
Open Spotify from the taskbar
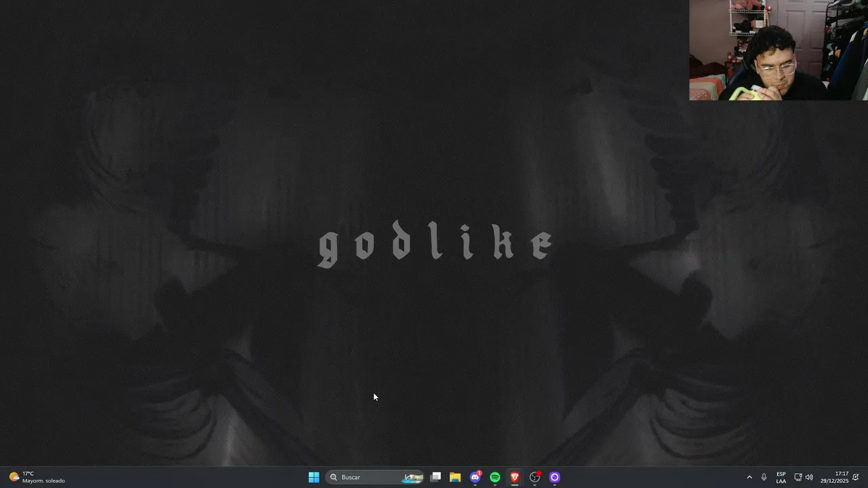(x=495, y=477)
